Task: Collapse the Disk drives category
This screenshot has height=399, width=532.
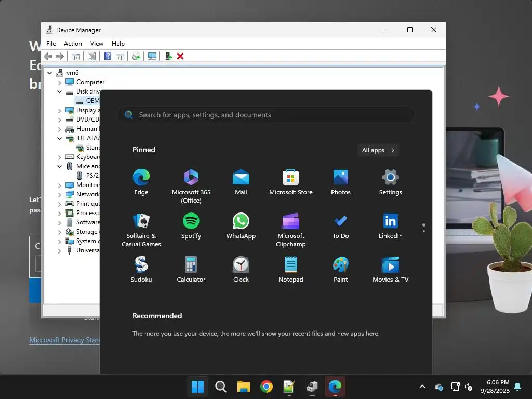Action: pos(59,91)
